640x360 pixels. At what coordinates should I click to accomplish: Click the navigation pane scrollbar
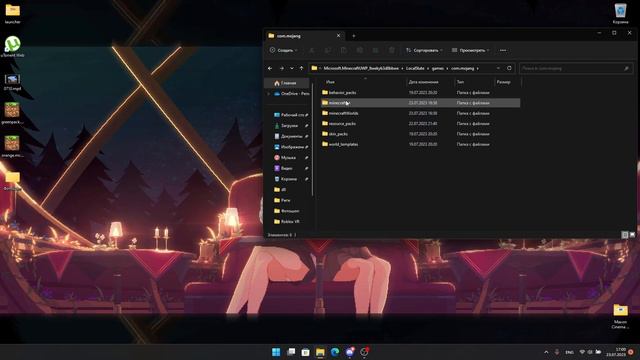(312, 139)
